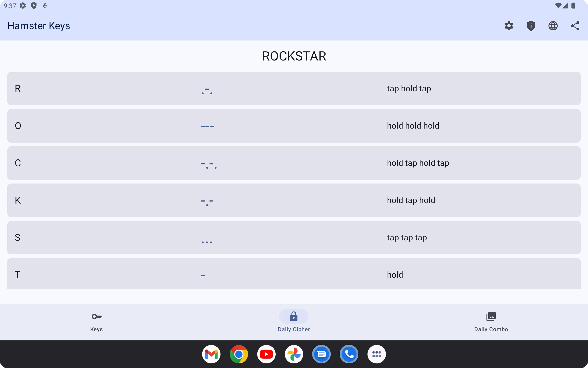Launch YouTube from the taskbar
The width and height of the screenshot is (588, 368).
[266, 354]
